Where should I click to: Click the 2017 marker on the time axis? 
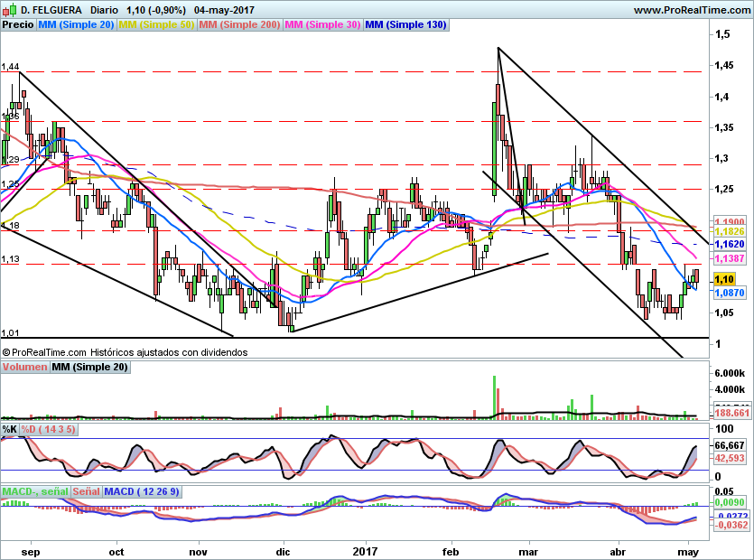pyautogui.click(x=365, y=551)
